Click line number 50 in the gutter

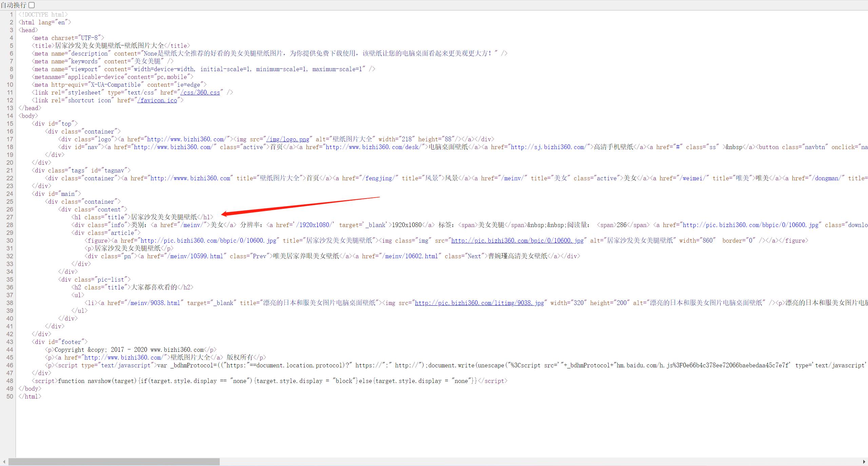tap(10, 396)
